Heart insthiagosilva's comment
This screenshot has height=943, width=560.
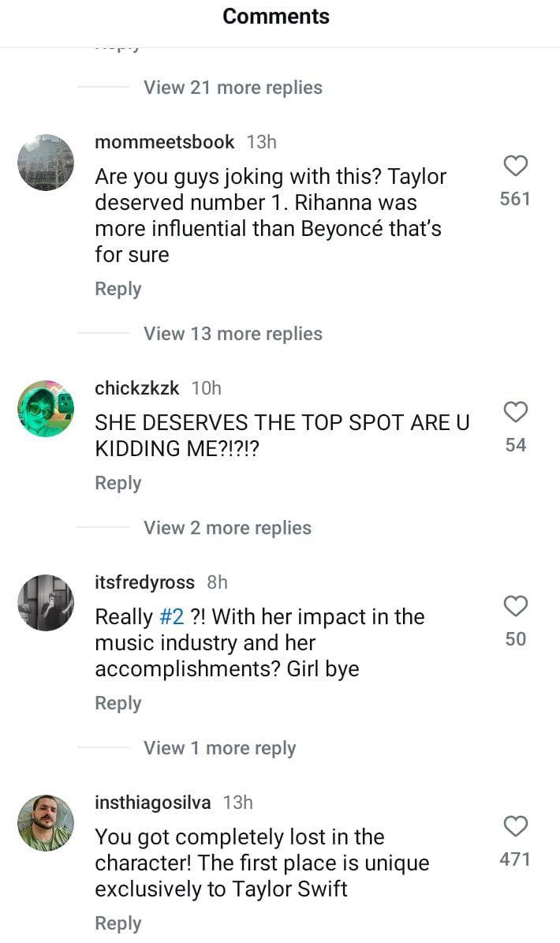(515, 826)
